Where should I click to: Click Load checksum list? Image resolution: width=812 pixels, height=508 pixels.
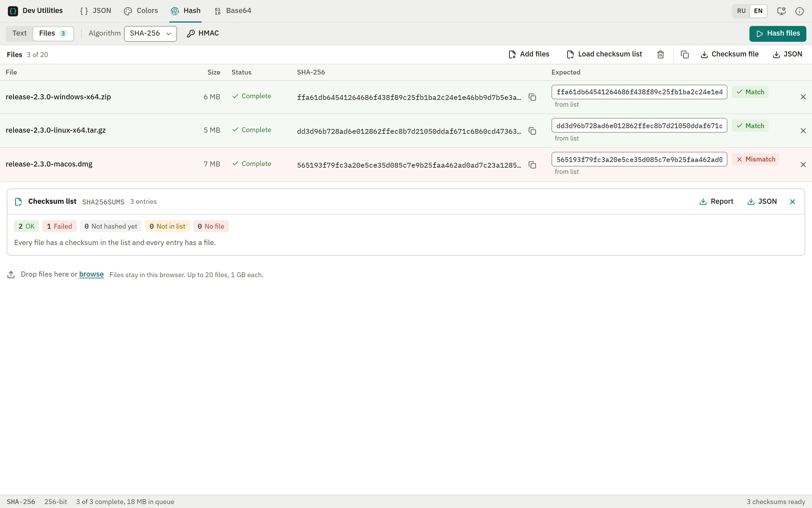coord(604,55)
